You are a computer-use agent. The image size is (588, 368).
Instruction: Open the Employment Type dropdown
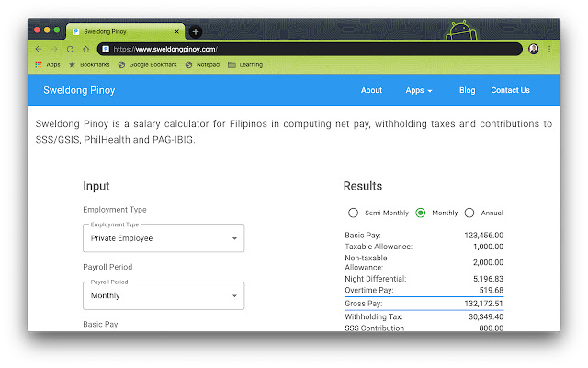point(164,238)
